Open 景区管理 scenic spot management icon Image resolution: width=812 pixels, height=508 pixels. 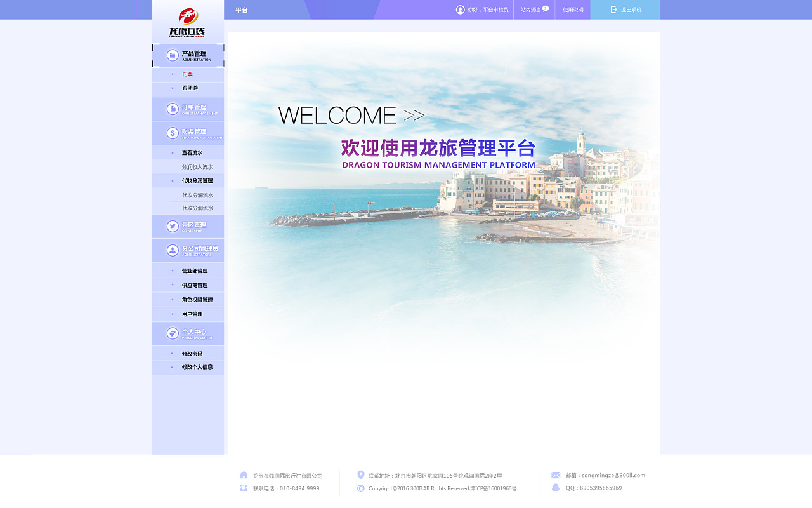171,226
